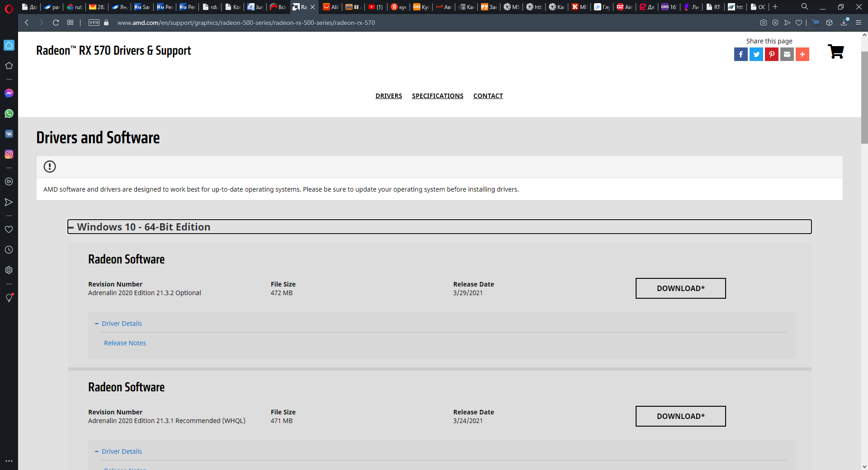
Task: Close the active AMD Radeon tab
Action: tap(312, 7)
